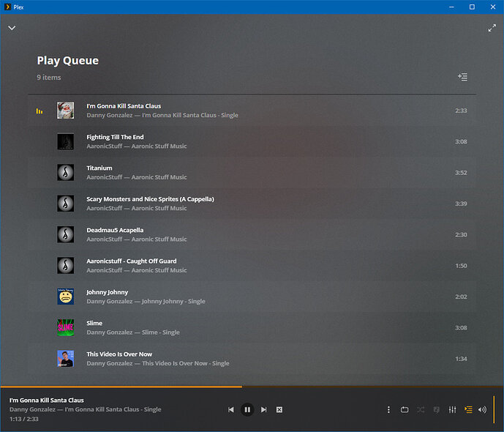Image resolution: width=504 pixels, height=432 pixels.
Task: Click the add-to-playlist icon beside Play Queue
Action: [462, 77]
